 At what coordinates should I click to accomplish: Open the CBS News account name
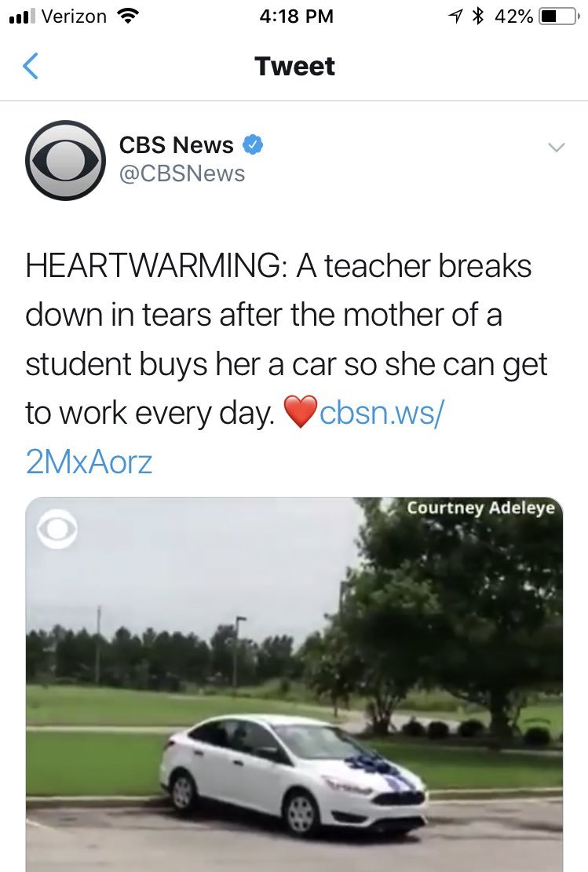pos(176,144)
